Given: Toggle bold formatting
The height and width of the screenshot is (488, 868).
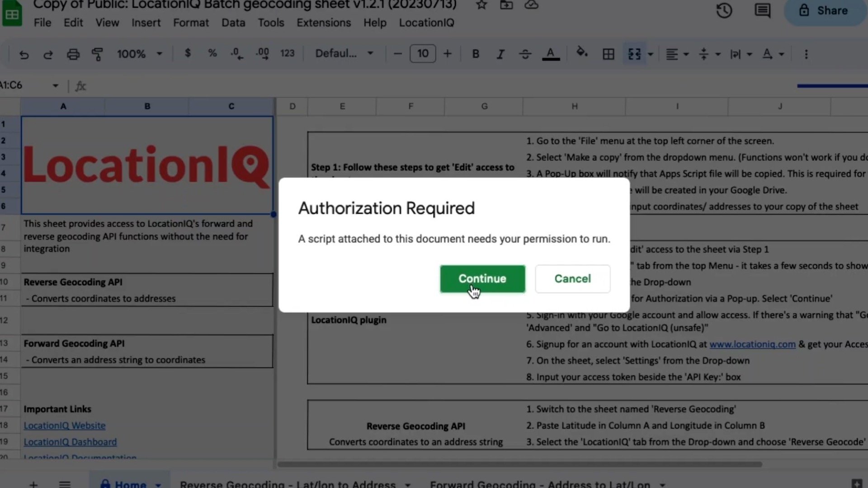Looking at the screenshot, I should pos(476,54).
